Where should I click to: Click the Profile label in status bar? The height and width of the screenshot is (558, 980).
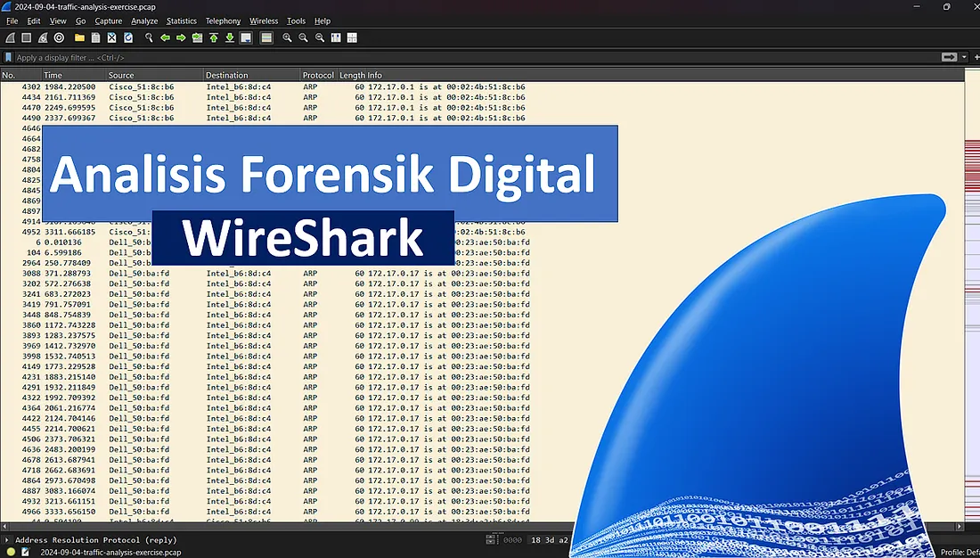[960, 553]
